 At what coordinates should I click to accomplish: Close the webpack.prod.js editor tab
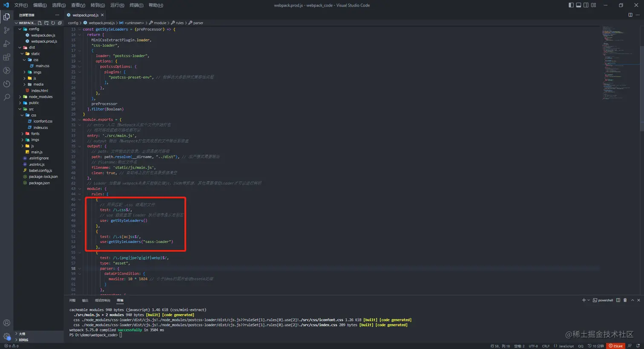coord(102,15)
